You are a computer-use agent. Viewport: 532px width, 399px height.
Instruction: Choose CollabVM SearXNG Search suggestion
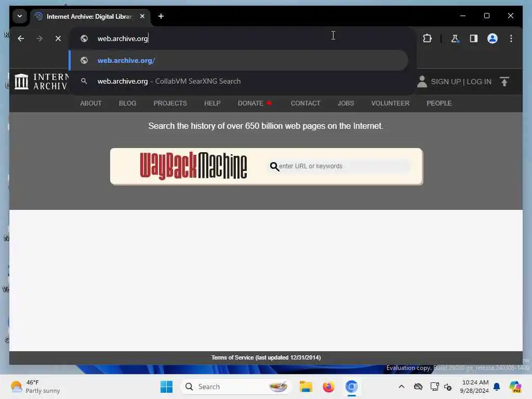tap(238, 81)
